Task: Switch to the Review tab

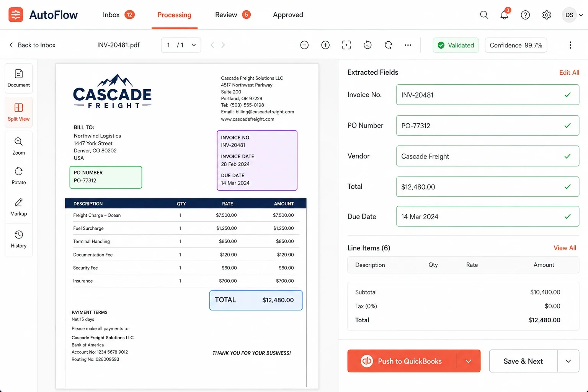Action: (233, 15)
